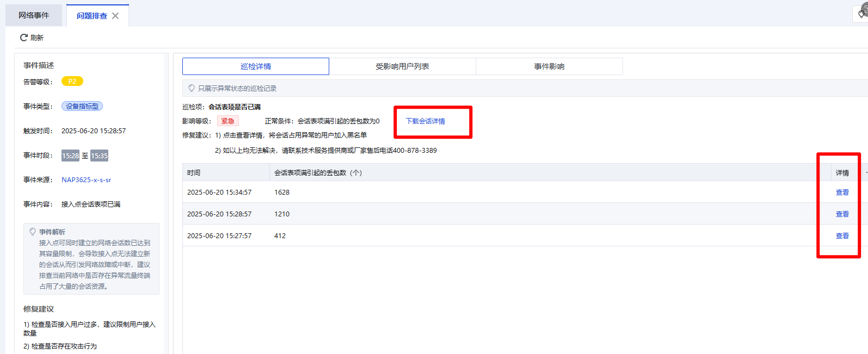The height and width of the screenshot is (354, 868).
Task: Click the yellow P2 alarm level badge
Action: pyautogui.click(x=72, y=82)
